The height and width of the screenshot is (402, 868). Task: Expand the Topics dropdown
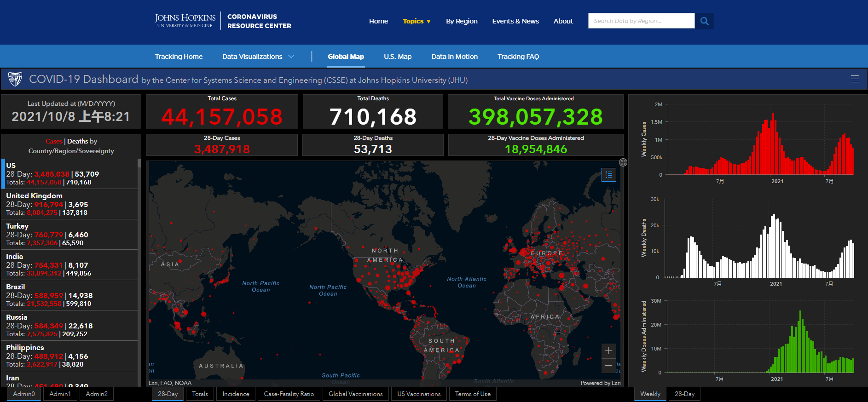[x=417, y=21]
